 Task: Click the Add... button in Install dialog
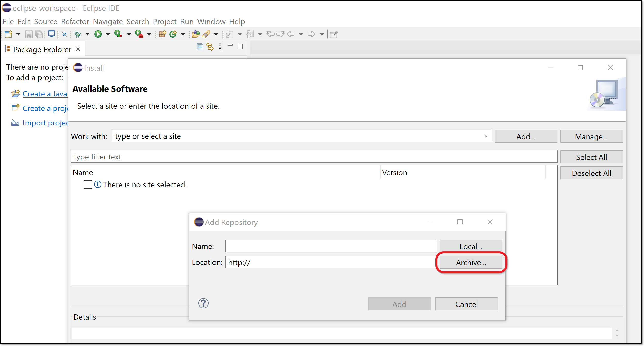pyautogui.click(x=526, y=136)
